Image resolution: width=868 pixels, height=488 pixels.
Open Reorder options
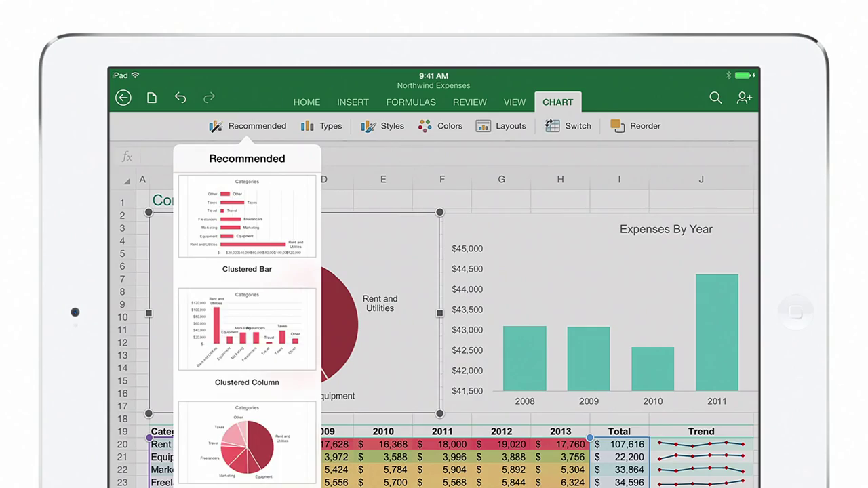[x=635, y=126]
